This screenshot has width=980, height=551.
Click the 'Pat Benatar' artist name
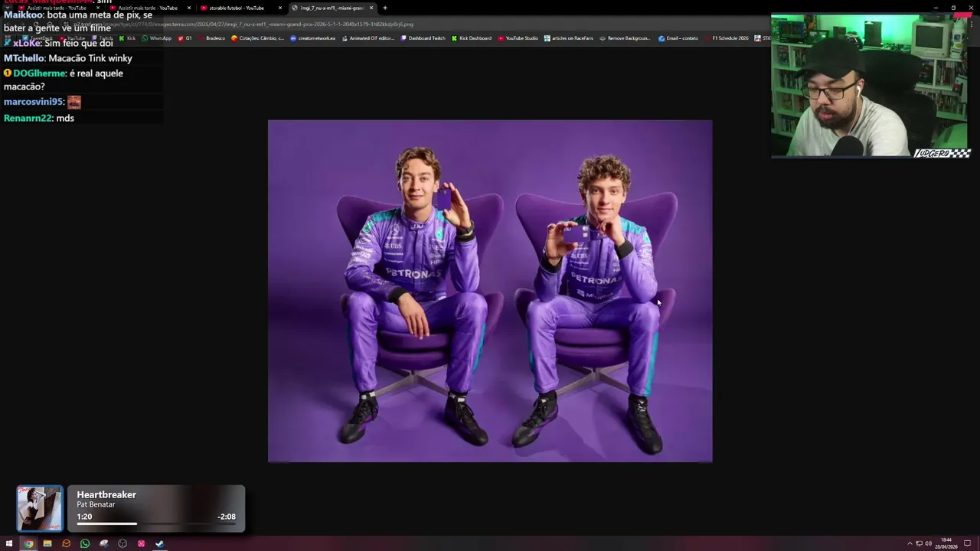[96, 505]
